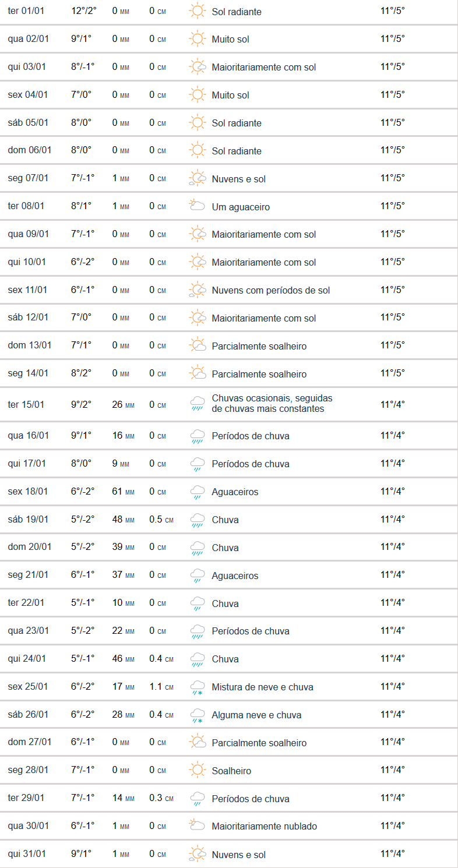Click the mostly cloudy icon for qua 30/01
This screenshot has width=458, height=868.
coord(198,826)
